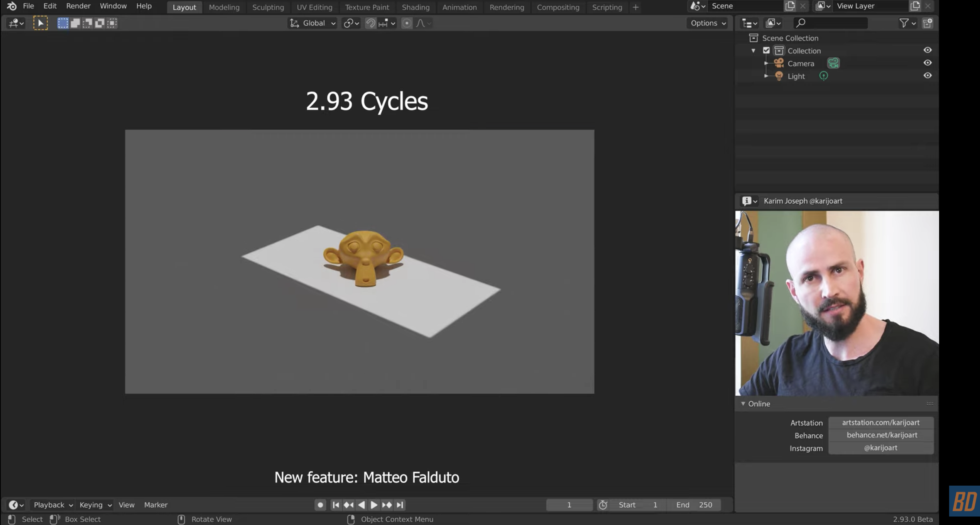Open the transform pivot point dropdown
The width and height of the screenshot is (980, 525).
point(351,23)
